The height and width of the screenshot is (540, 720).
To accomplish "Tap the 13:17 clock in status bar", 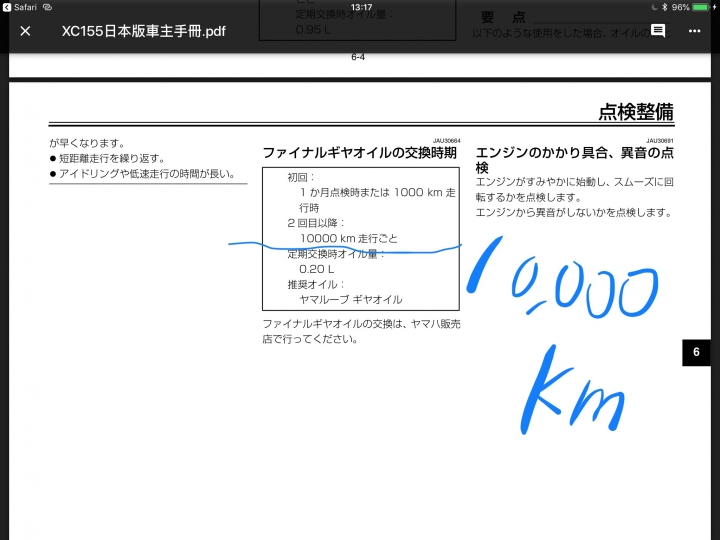I will [361, 7].
